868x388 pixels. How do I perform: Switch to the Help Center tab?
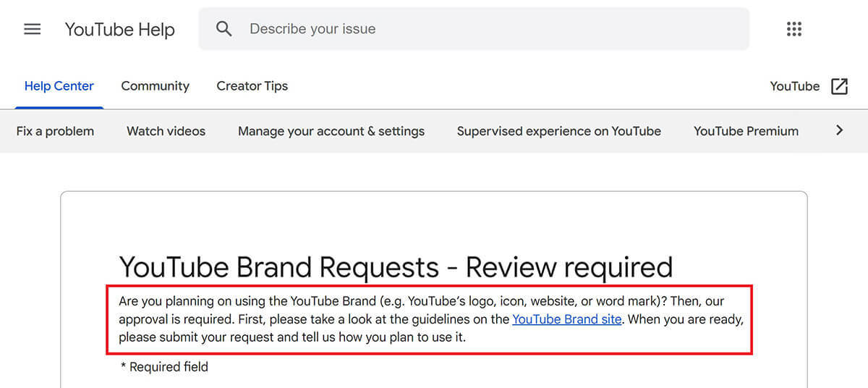point(59,86)
